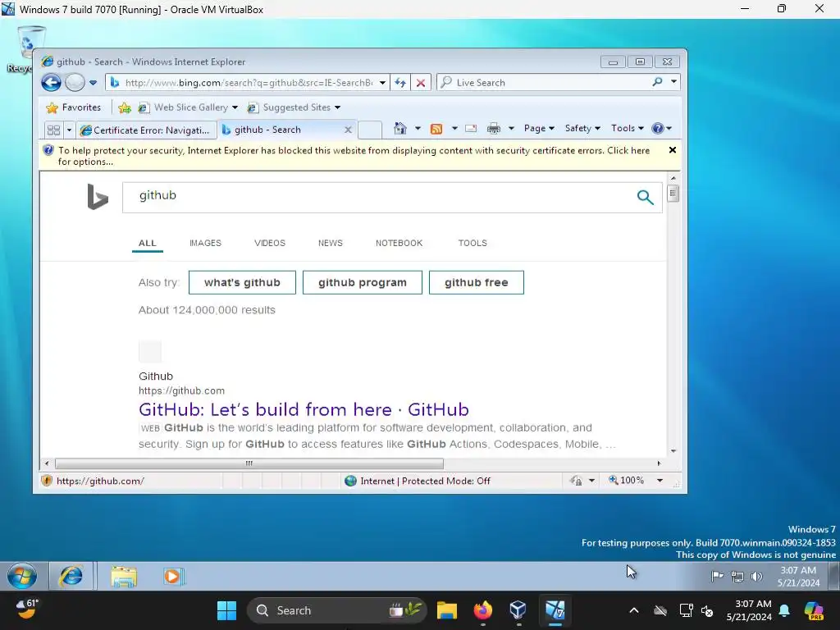The height and width of the screenshot is (630, 840).
Task: Click the page scroll down arrow
Action: point(673,451)
